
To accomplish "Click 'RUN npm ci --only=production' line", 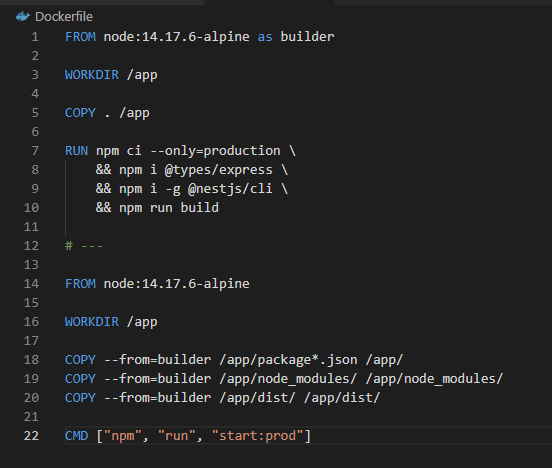I will (x=180, y=151).
